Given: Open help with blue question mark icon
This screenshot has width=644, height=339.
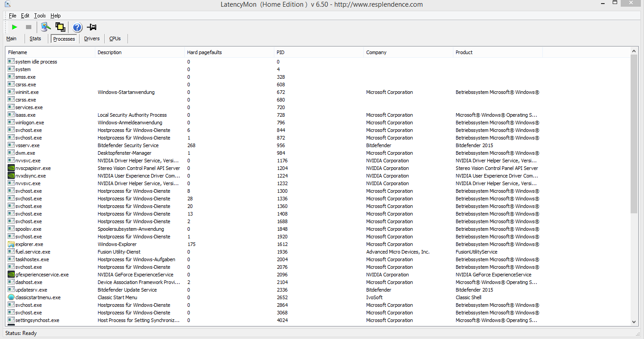Looking at the screenshot, I should pos(77,27).
